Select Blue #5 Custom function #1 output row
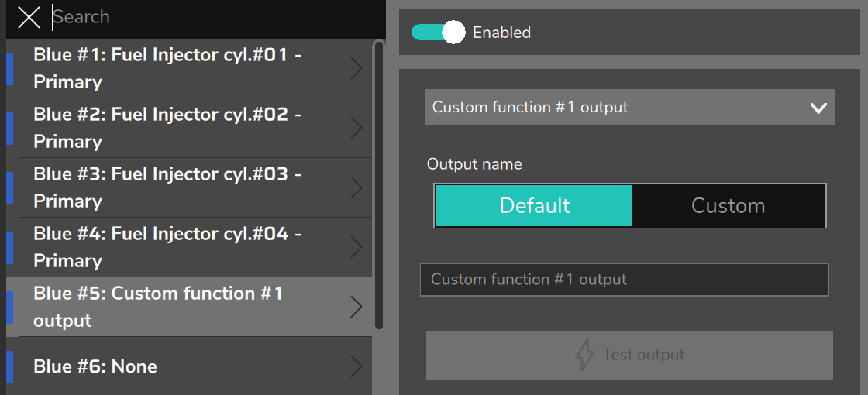The width and height of the screenshot is (868, 395). pyautogui.click(x=189, y=307)
